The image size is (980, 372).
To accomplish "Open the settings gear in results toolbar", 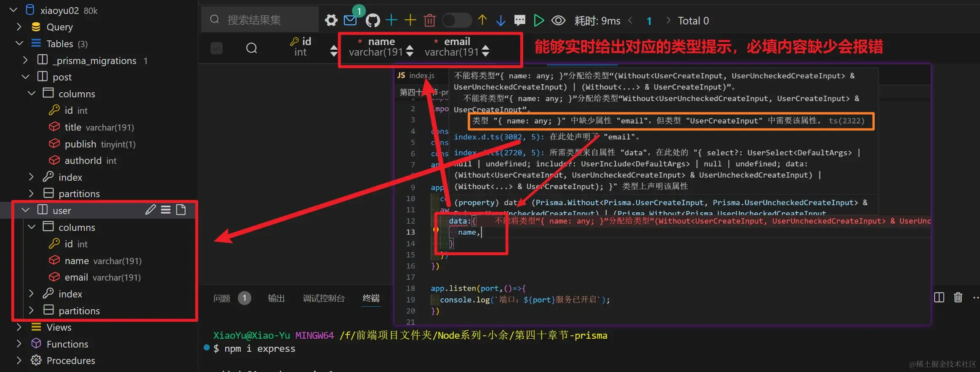I will point(331,20).
